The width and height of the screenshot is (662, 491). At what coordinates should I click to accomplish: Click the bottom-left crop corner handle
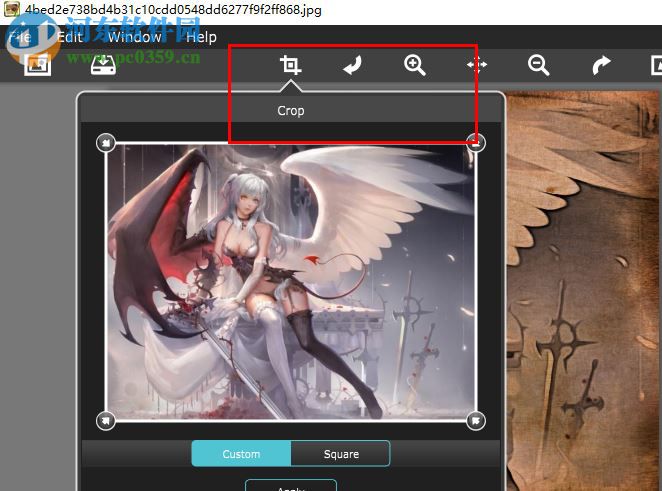click(106, 420)
